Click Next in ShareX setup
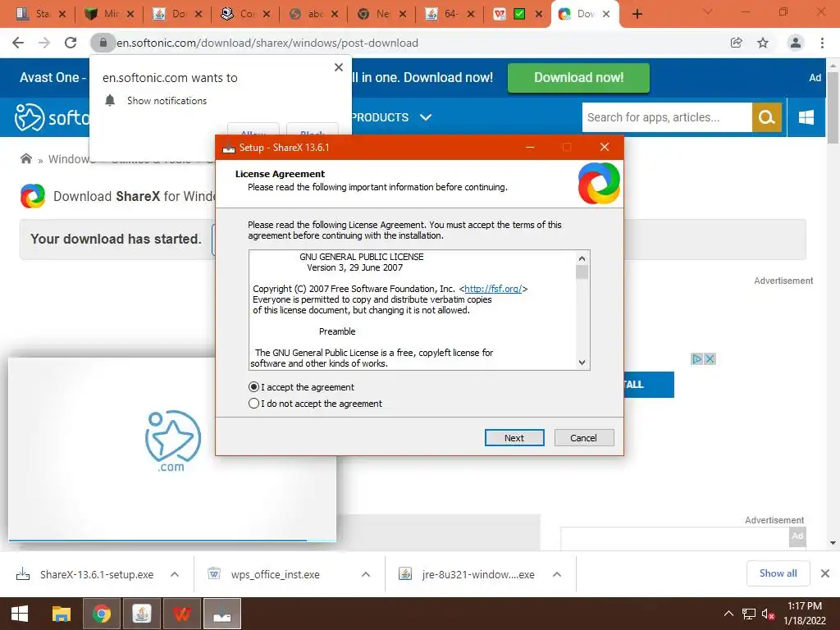 point(514,438)
